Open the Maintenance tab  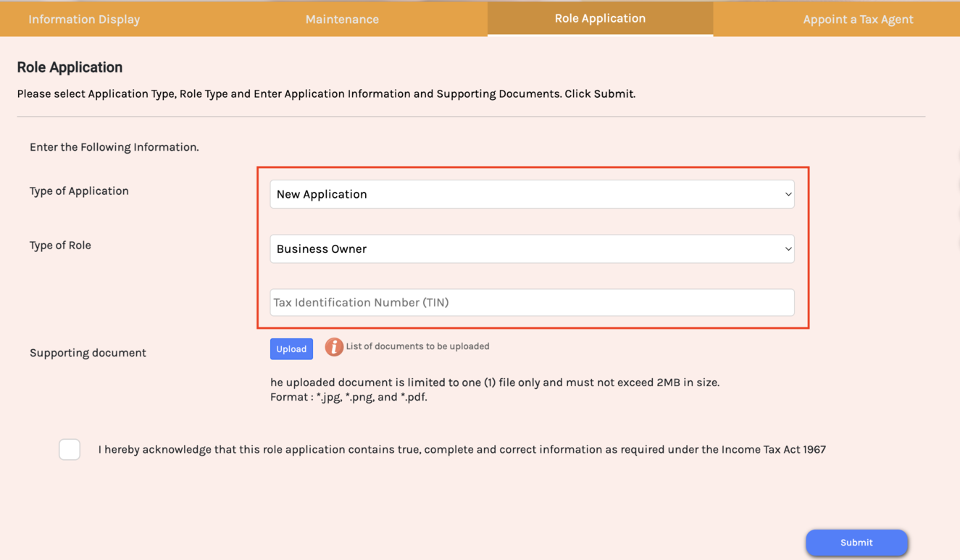(x=342, y=20)
